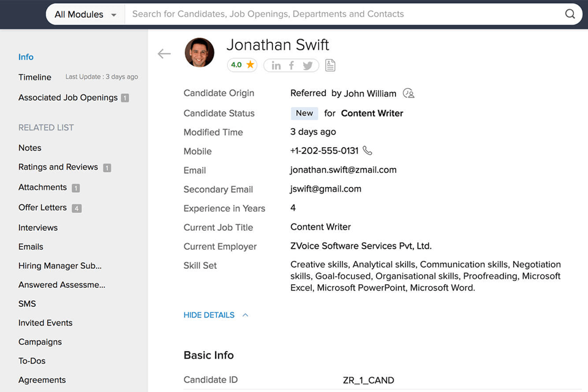Open the Offer Letters related list
588x392 pixels.
tap(43, 208)
